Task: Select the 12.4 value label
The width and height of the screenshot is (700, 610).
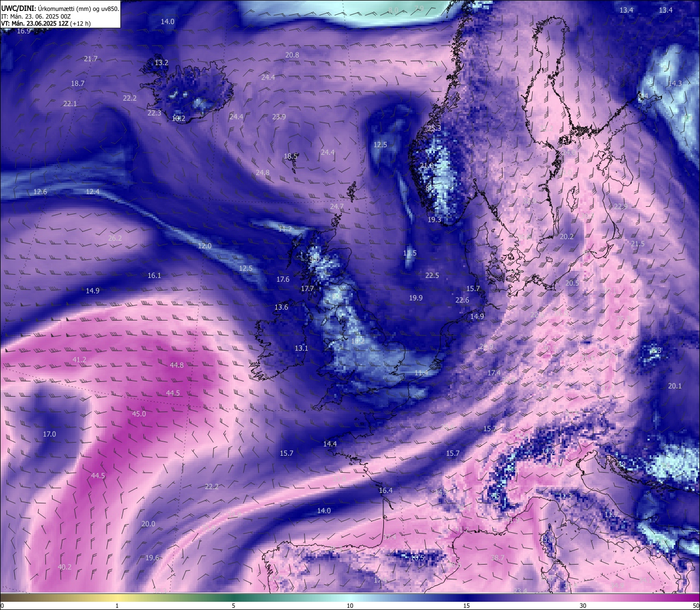Action: pos(93,191)
